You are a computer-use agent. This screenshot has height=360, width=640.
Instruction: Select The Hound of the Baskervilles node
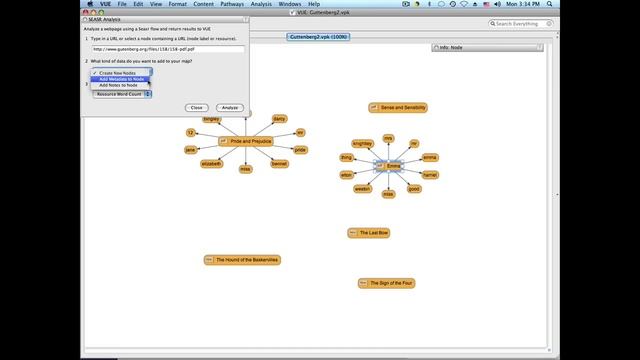tap(242, 260)
